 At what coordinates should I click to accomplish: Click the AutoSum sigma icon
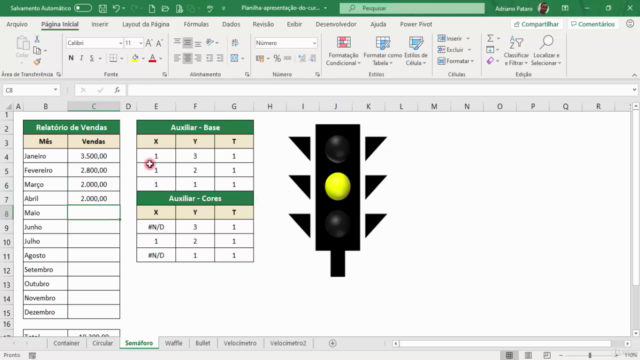coord(490,38)
